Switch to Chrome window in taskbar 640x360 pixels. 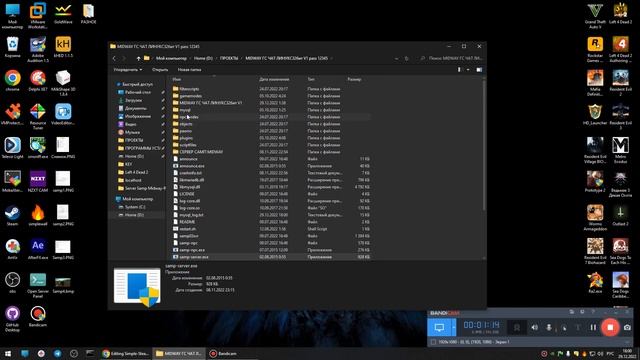126,353
